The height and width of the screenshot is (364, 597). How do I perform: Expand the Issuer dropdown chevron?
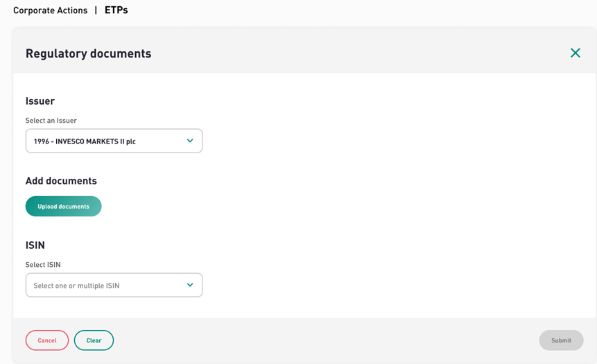tap(190, 141)
